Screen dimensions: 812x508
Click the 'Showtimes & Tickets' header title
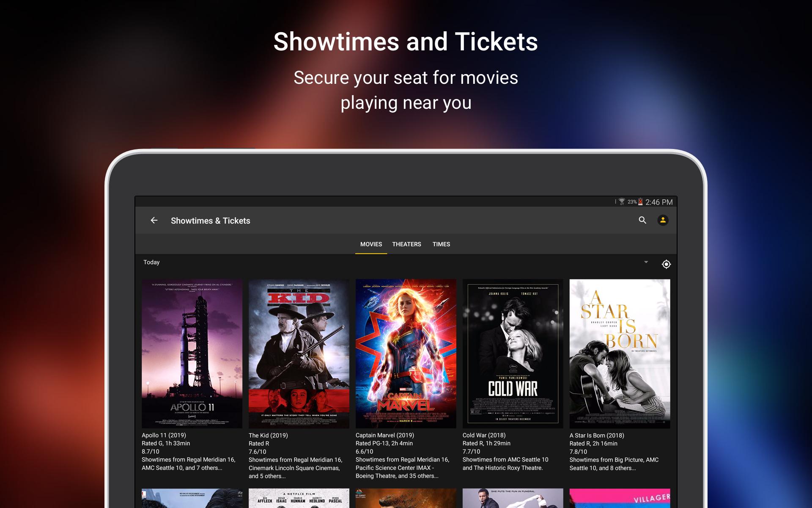click(x=210, y=221)
